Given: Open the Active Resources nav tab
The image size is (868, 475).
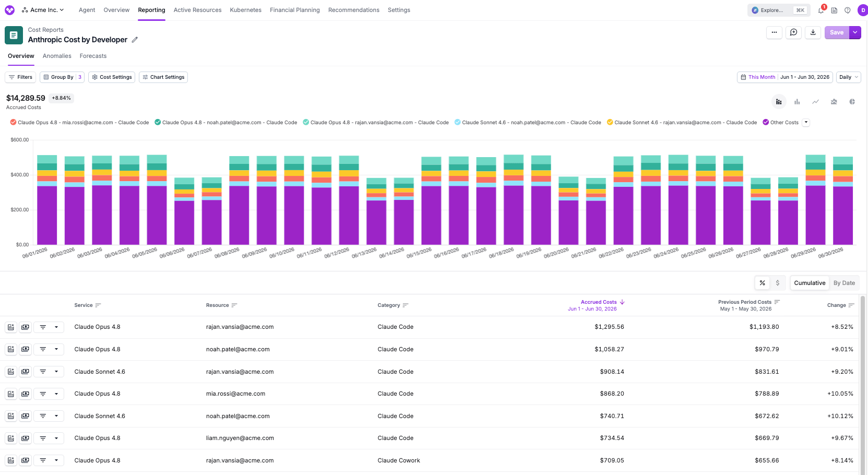Looking at the screenshot, I should (197, 10).
